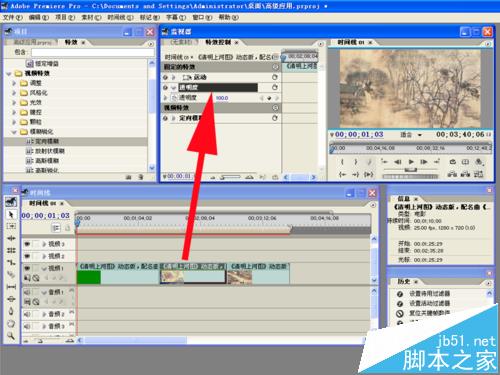Reset the Motion effect stopwatch icon
Viewport: 500px width, 375px height.
pyautogui.click(x=275, y=77)
